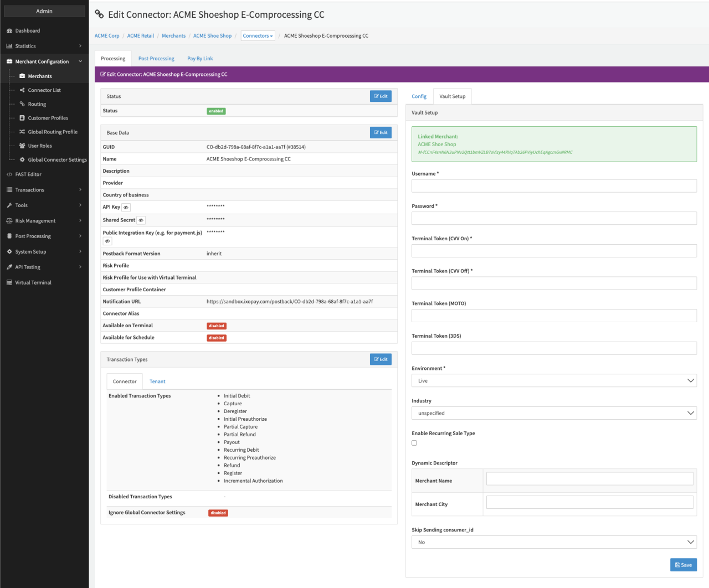Expand the Connectors breadcrumb dropdown

click(x=258, y=36)
